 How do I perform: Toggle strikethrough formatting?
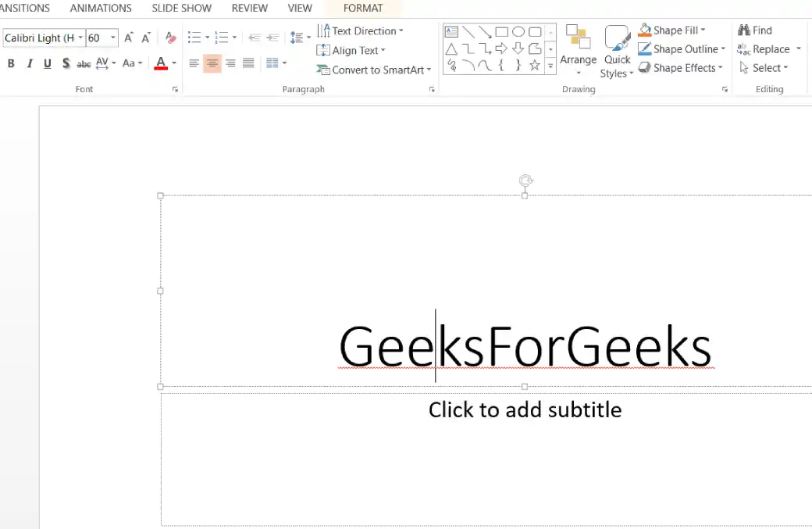point(84,64)
